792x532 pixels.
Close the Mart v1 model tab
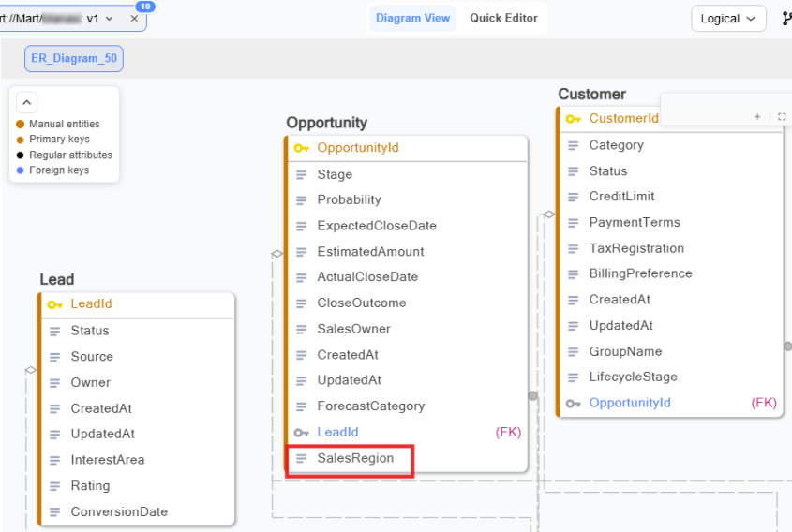134,19
